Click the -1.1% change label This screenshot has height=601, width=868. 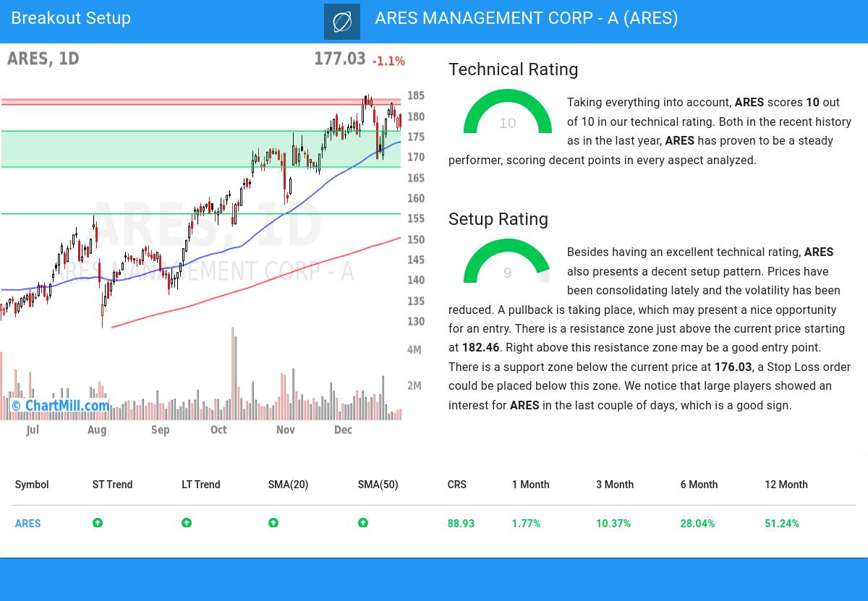pyautogui.click(x=388, y=61)
